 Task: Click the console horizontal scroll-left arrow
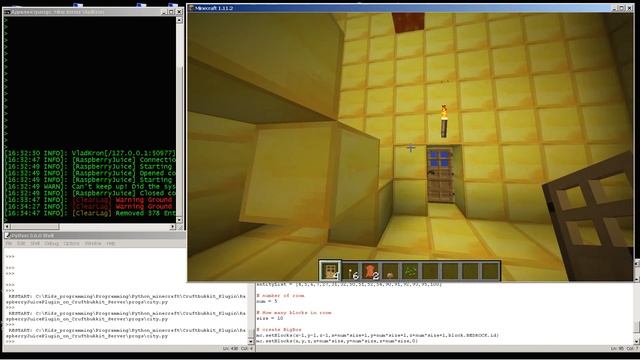(x=7, y=227)
